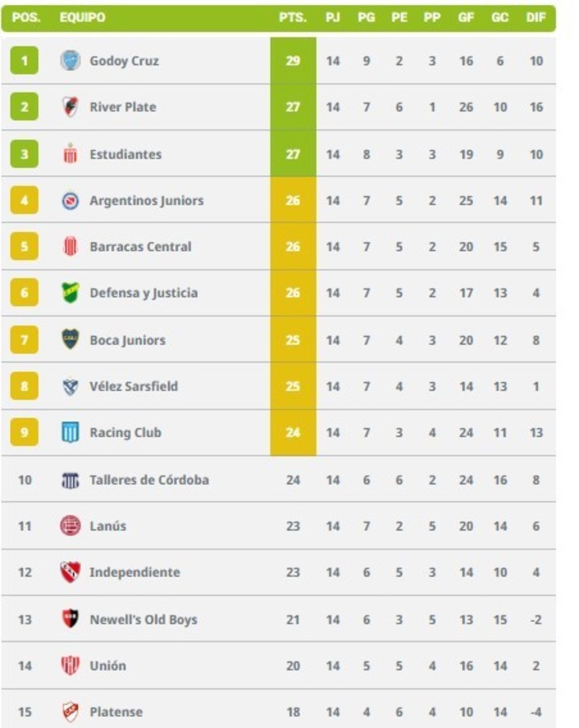Click the EQUIPO column header
Image resolution: width=579 pixels, height=728 pixels.
click(x=82, y=17)
